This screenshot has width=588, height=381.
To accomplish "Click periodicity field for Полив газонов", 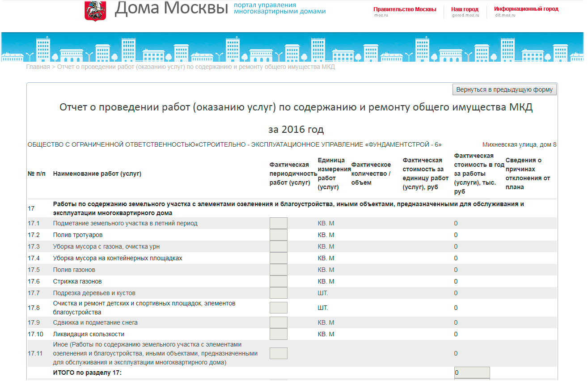I will point(278,270).
